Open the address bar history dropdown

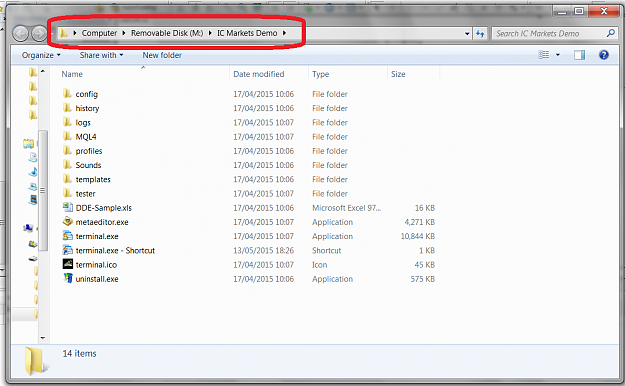coord(467,34)
